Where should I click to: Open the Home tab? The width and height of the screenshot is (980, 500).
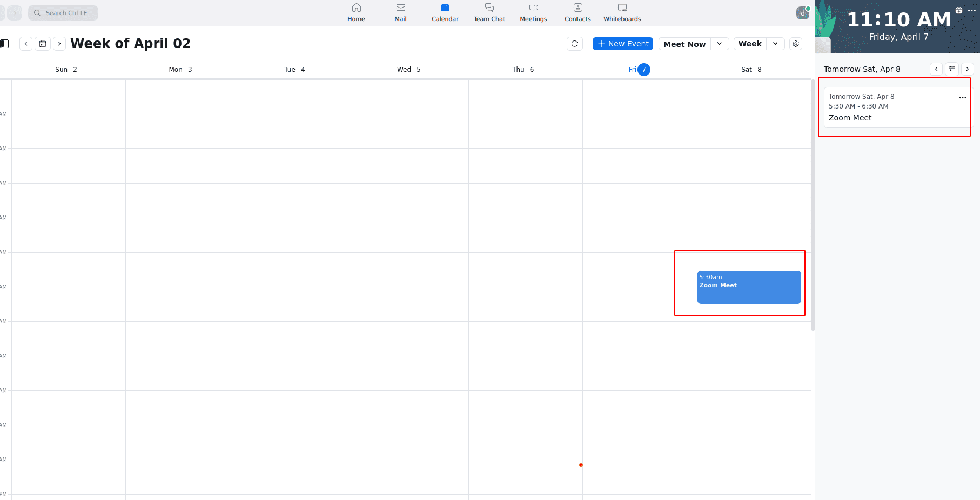pyautogui.click(x=356, y=12)
